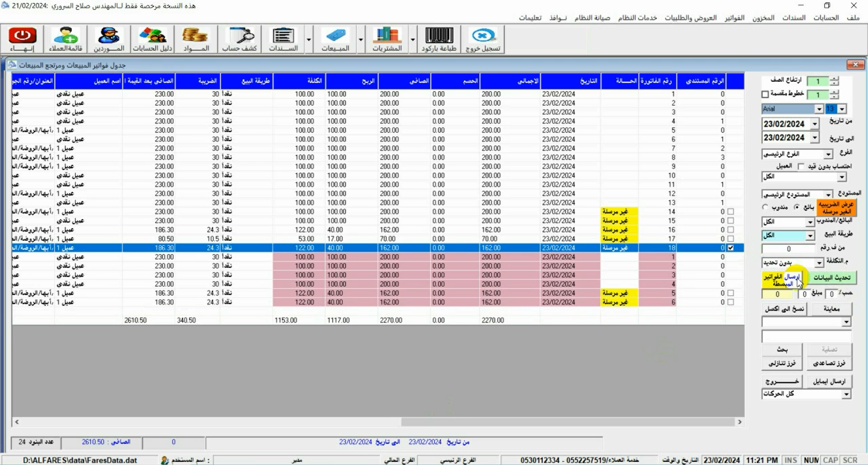The width and height of the screenshot is (868, 465).
Task: Open the البائع/المندوب dropdown
Action: click(810, 222)
